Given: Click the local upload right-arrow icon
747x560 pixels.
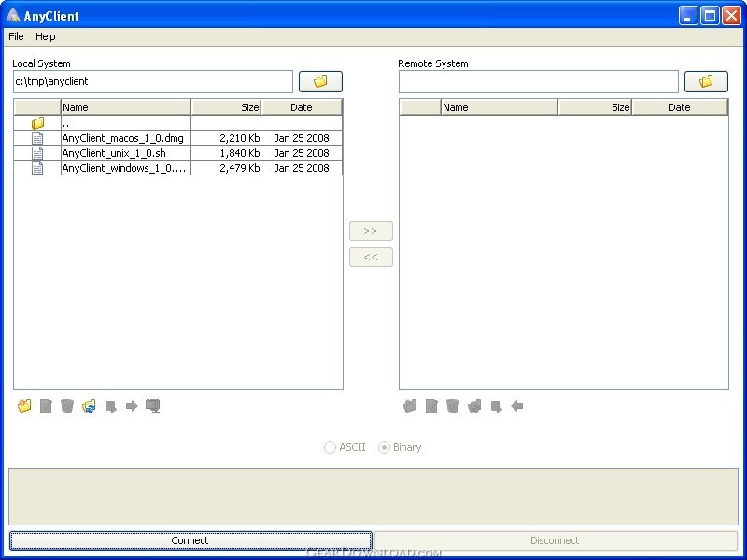Looking at the screenshot, I should (132, 406).
